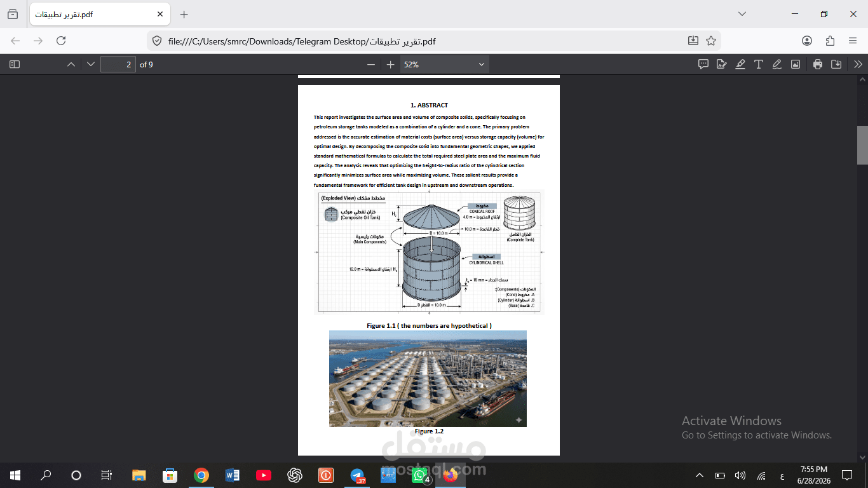Image resolution: width=868 pixels, height=488 pixels.
Task: Click the page number field showing 2
Action: point(118,64)
